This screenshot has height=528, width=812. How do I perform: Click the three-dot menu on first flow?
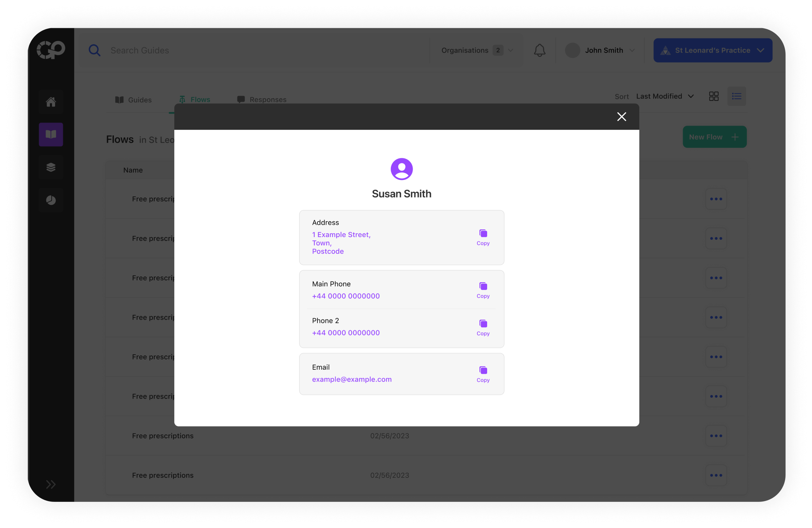click(x=716, y=198)
